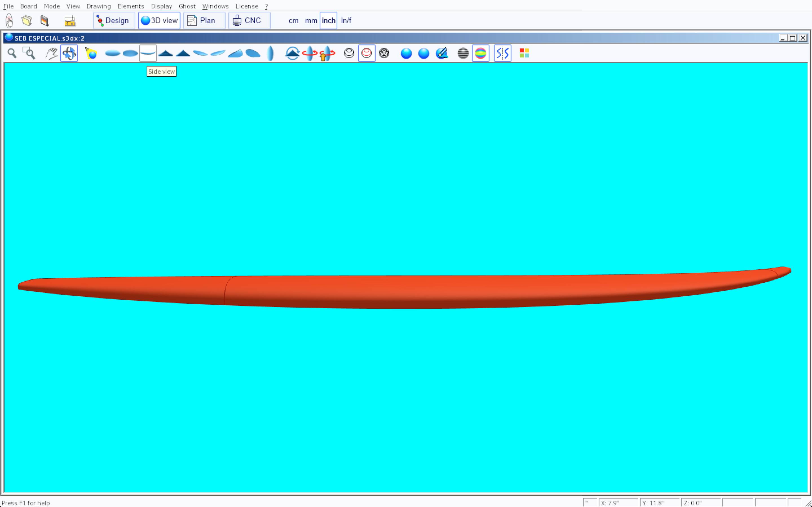Toggle the rainbow curvature shading sphere

(x=480, y=53)
